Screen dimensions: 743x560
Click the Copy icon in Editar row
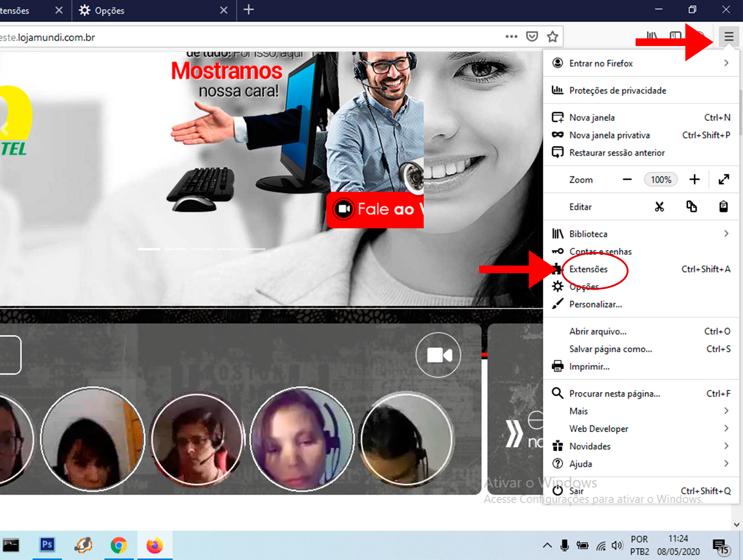pyautogui.click(x=692, y=207)
